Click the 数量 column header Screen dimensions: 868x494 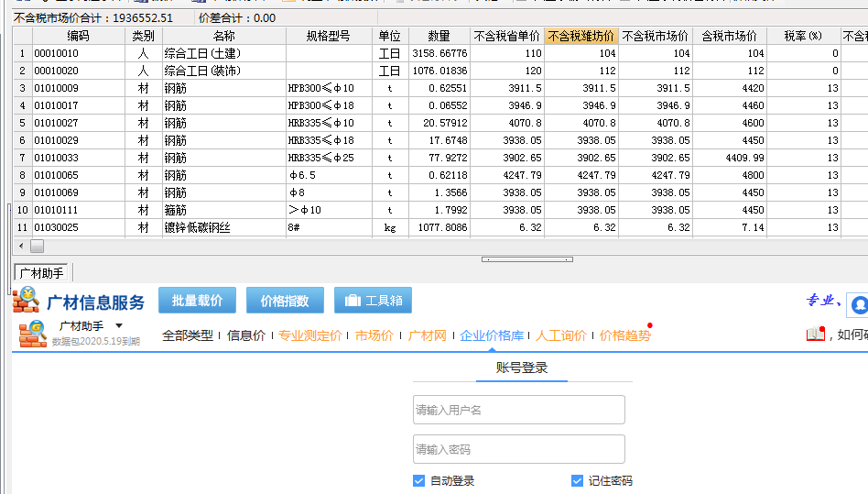[x=439, y=36]
